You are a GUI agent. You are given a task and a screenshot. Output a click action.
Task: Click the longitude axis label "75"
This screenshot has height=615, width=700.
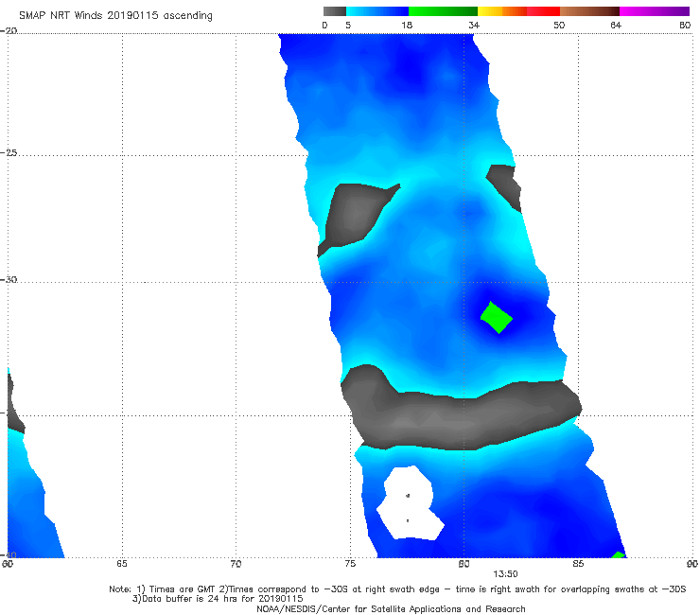[x=350, y=564]
